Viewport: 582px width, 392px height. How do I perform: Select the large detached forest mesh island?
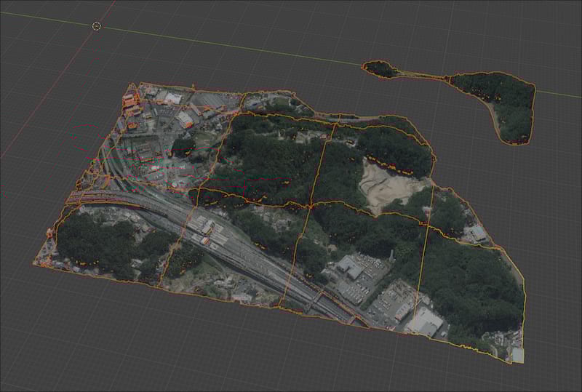(x=499, y=105)
